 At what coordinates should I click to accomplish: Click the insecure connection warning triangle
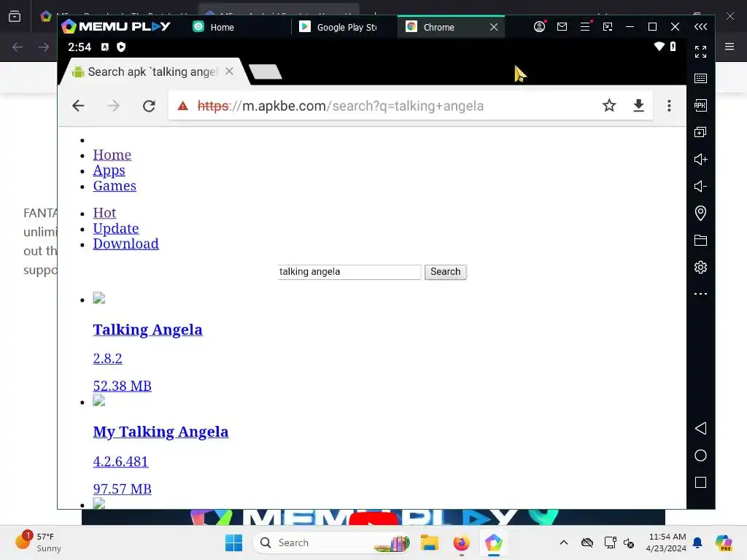pos(182,106)
